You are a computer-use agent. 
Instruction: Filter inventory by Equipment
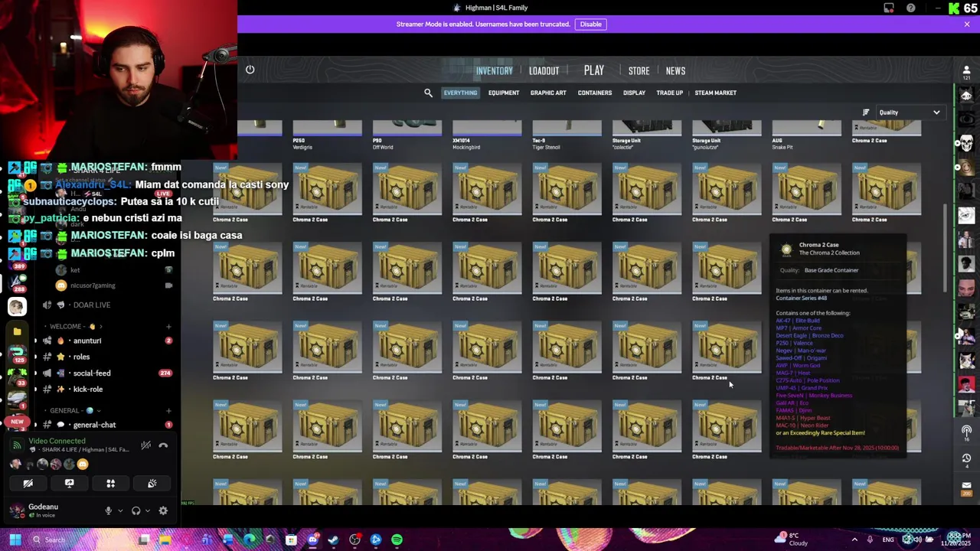coord(503,93)
